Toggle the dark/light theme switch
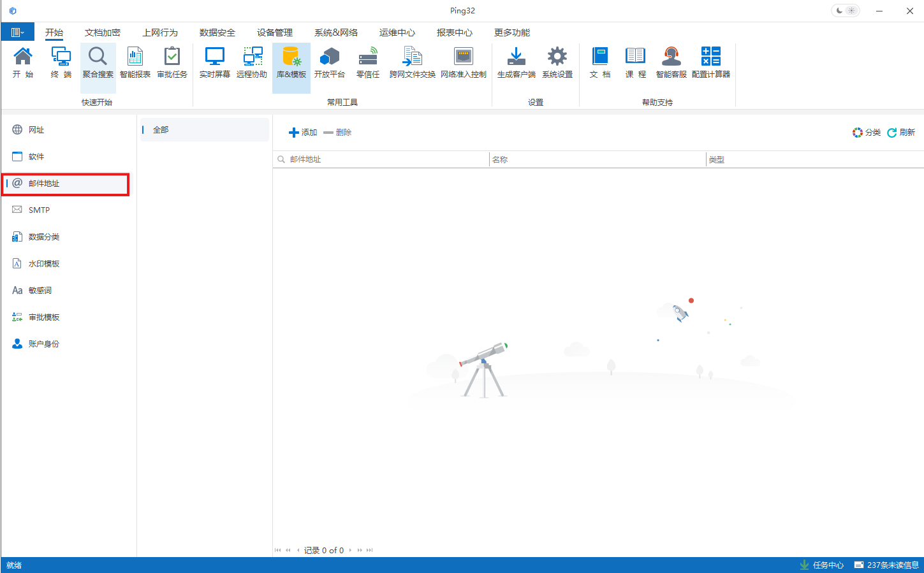 (845, 11)
